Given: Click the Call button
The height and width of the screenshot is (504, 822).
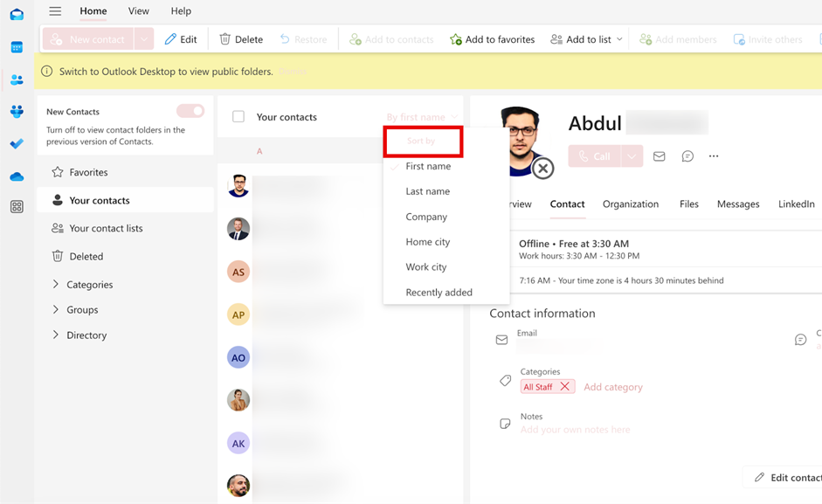Looking at the screenshot, I should click(x=595, y=156).
